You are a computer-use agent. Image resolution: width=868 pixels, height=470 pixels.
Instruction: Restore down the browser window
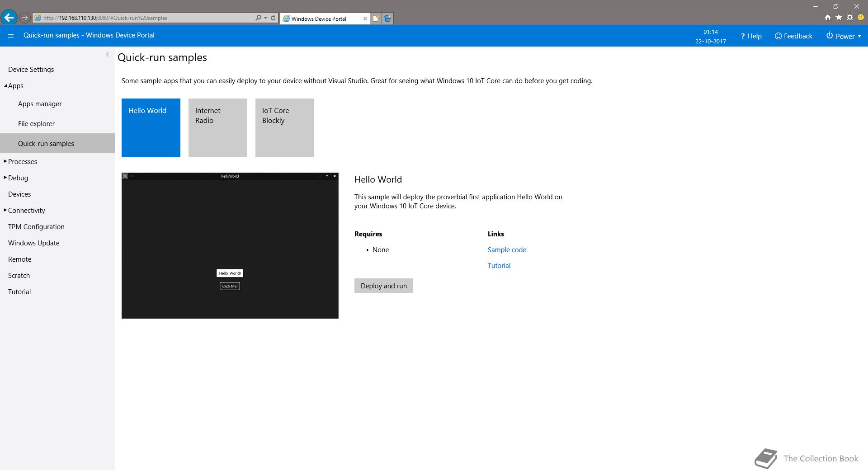click(x=836, y=6)
